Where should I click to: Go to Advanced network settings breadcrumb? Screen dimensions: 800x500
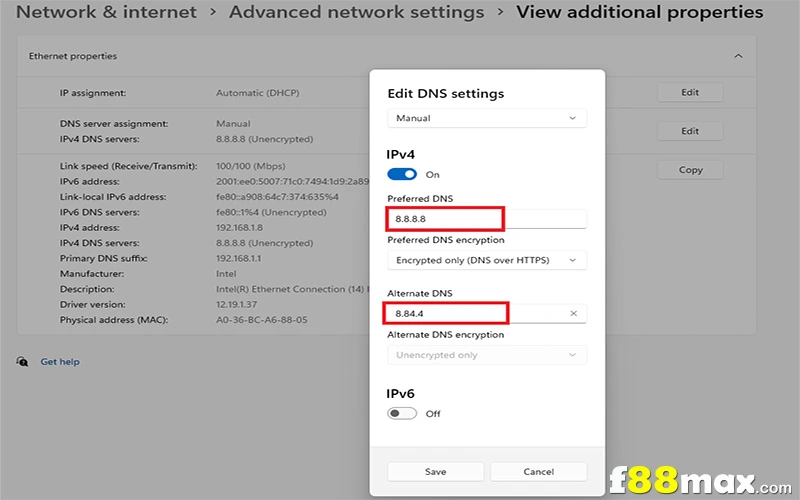[356, 12]
